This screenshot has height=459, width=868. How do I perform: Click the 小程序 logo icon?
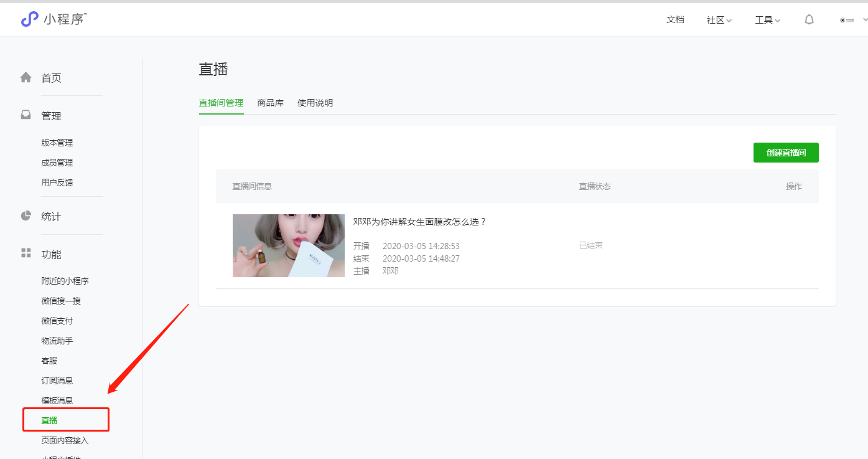[29, 19]
